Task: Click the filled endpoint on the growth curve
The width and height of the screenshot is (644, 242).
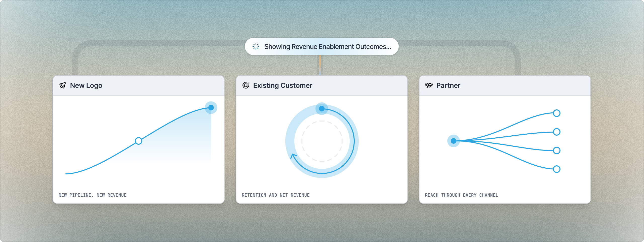Action: pos(211,108)
